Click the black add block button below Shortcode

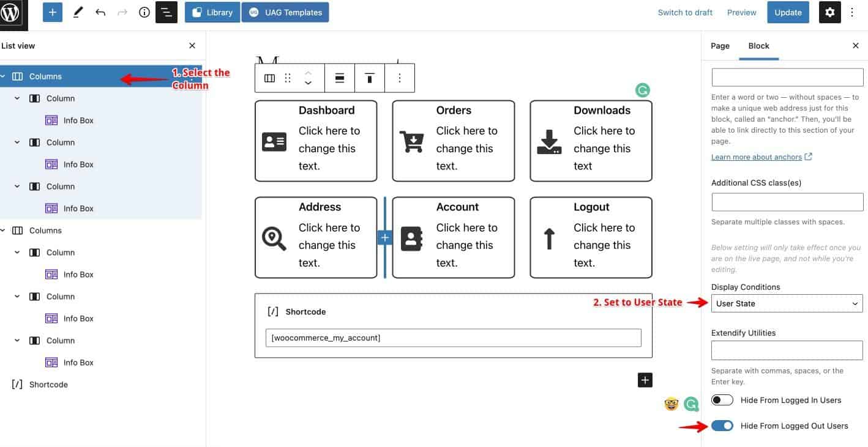pos(645,380)
